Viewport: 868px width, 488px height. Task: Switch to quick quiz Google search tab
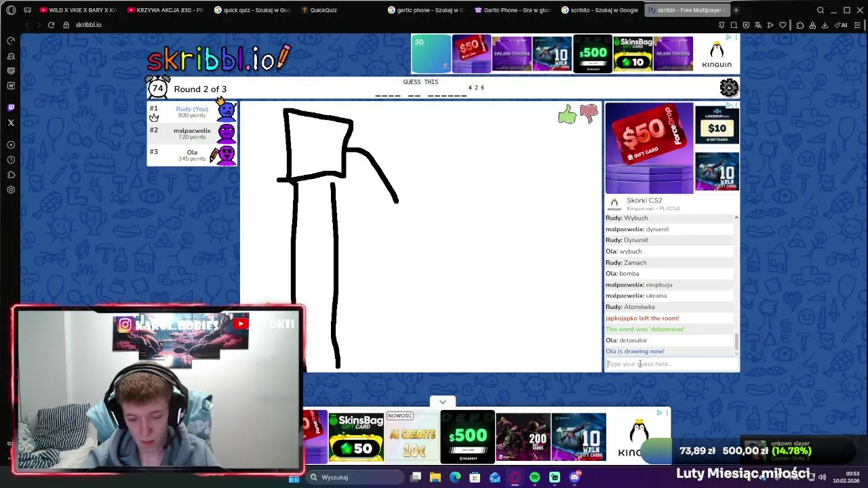pos(252,10)
